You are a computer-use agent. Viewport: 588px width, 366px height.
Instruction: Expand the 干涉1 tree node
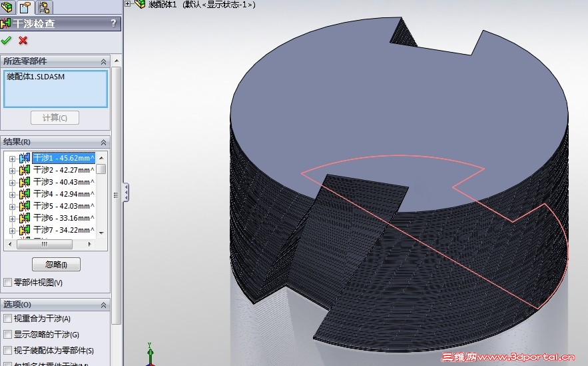12,159
